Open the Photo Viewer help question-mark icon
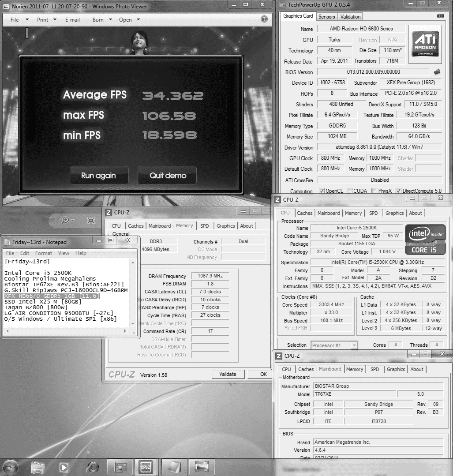The image size is (453, 476). coord(264,19)
